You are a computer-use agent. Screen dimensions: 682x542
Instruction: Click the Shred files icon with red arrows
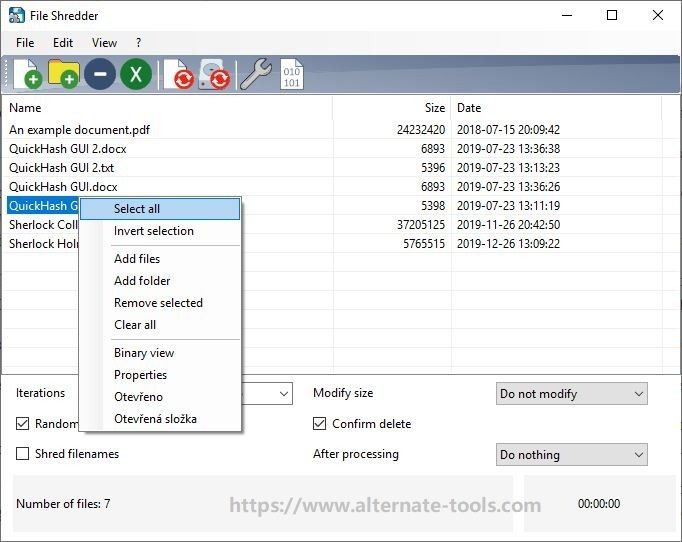tap(178, 75)
